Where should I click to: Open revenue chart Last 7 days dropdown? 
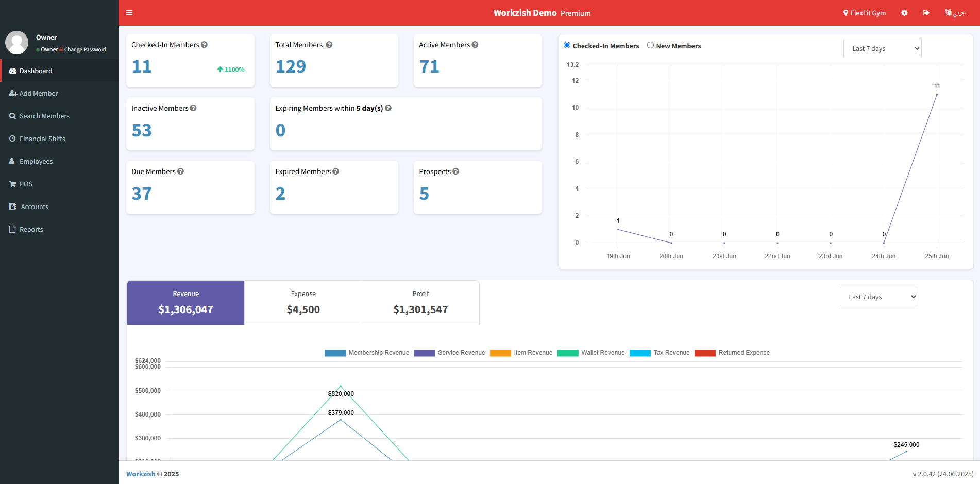coord(878,297)
